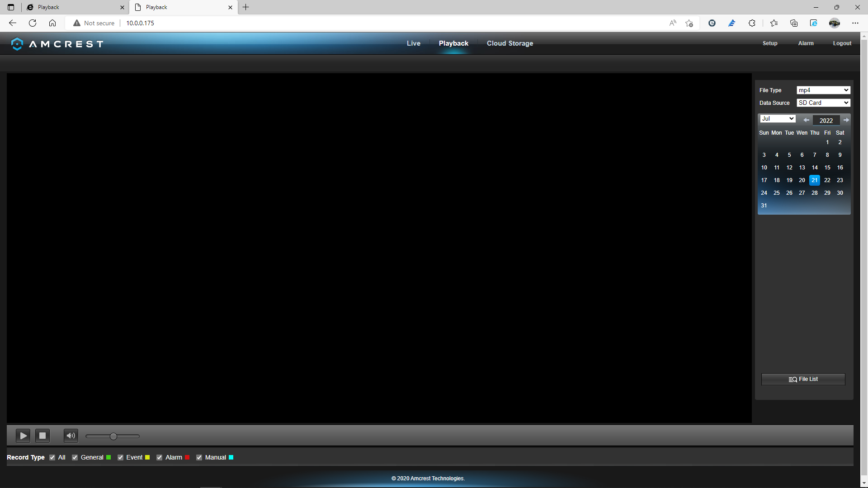Select the Playback navigation tab
This screenshot has height=488, width=868.
453,43
